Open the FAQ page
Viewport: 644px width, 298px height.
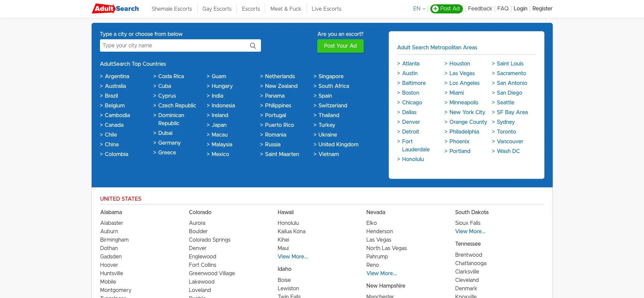[x=502, y=9]
